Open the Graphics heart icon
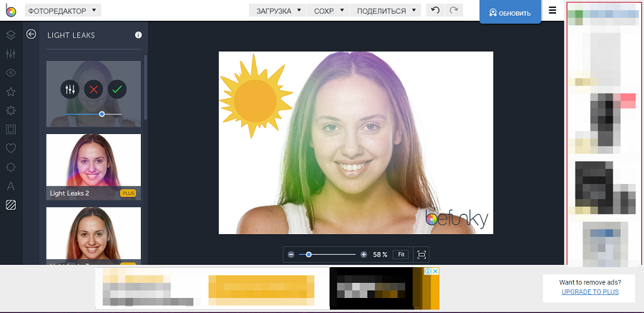Viewport: 644px width, 313px height. coord(11,148)
